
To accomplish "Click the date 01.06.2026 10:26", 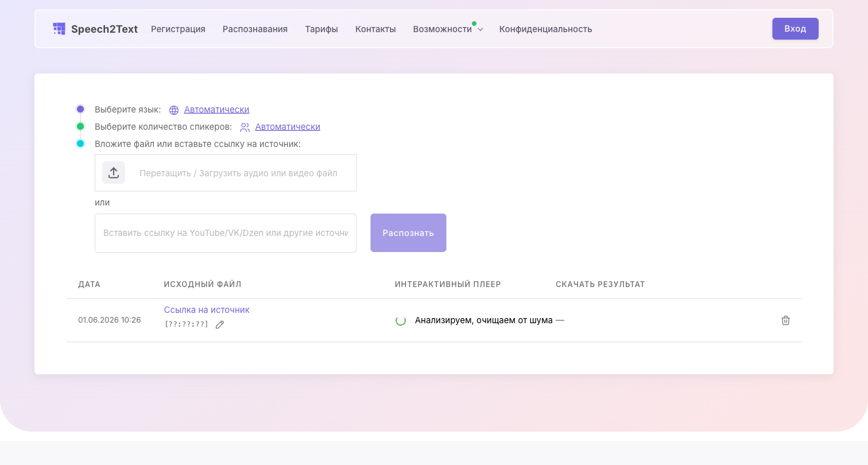I will point(110,320).
